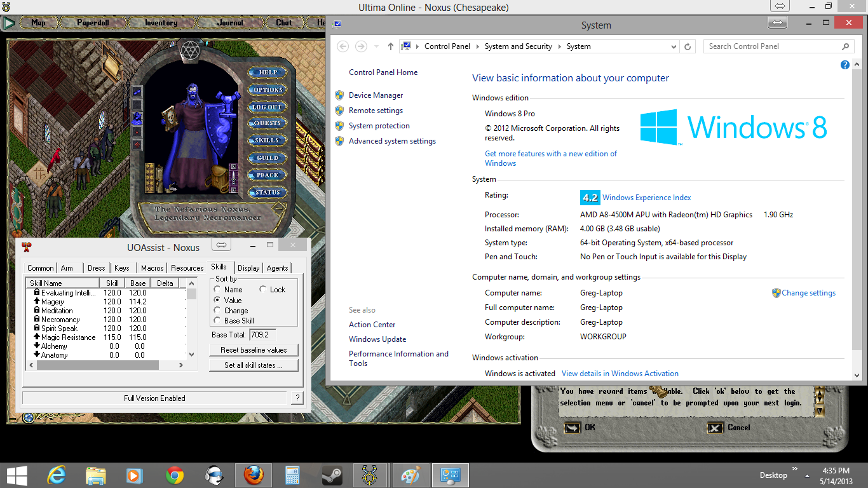Click the LOG OUT paperdoll button
This screenshot has height=488, width=868.
click(267, 107)
